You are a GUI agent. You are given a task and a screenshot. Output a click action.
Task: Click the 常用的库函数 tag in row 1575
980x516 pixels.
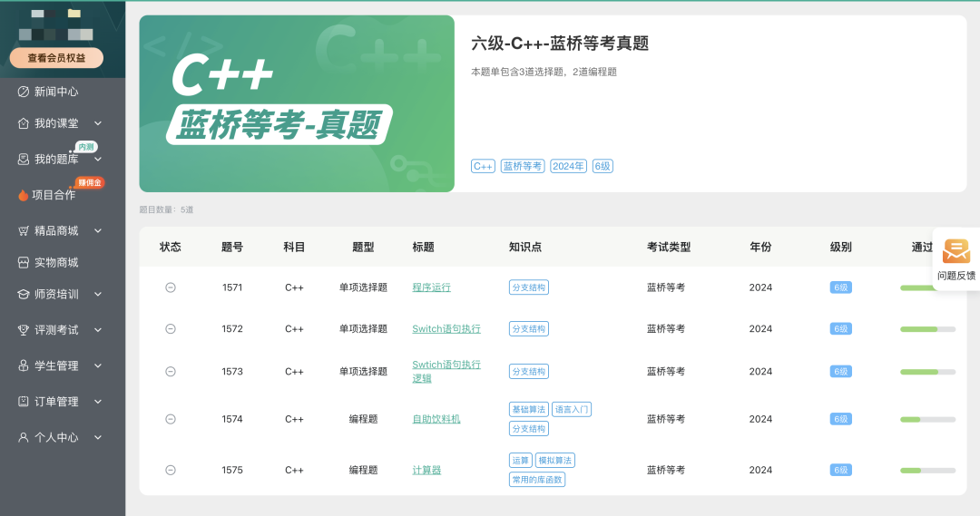(x=537, y=480)
